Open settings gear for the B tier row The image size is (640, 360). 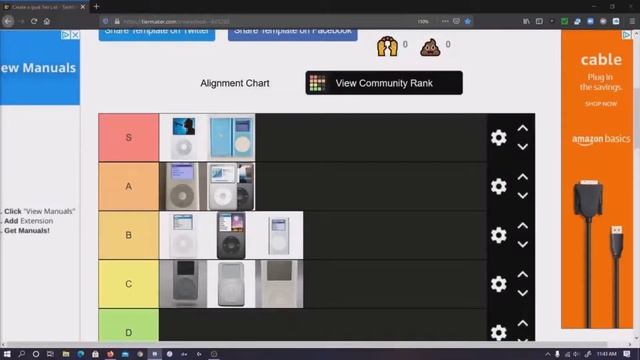coord(498,235)
